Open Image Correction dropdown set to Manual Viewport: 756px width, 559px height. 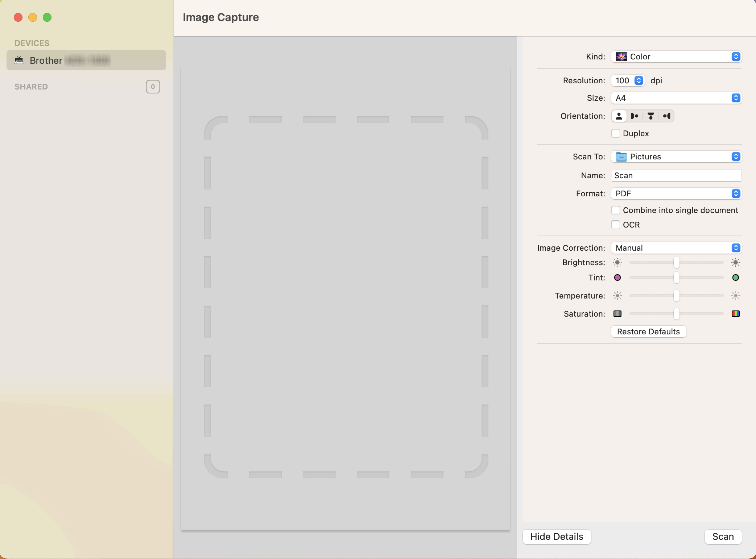676,248
